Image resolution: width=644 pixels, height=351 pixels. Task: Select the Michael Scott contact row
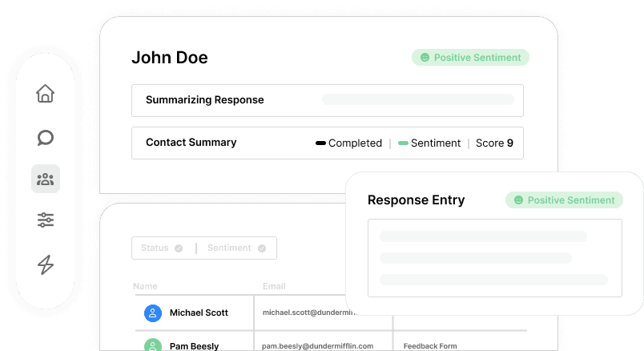pyautogui.click(x=199, y=313)
